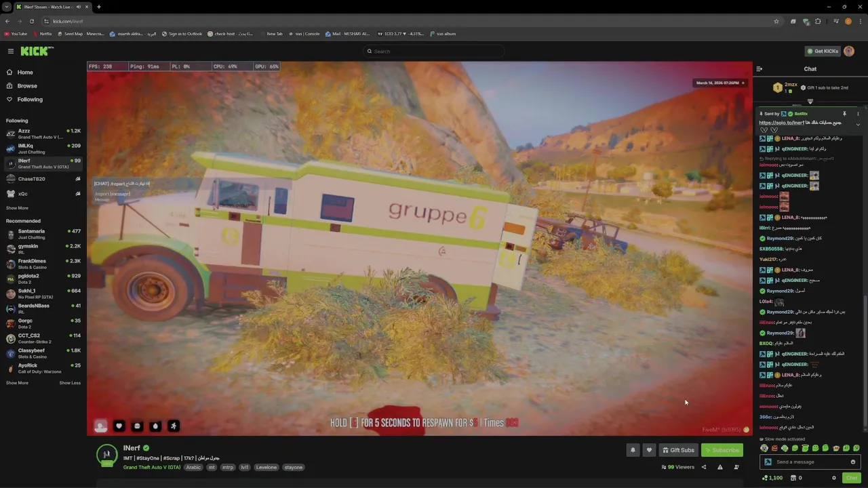This screenshot has height=488, width=868.
Task: Show more followed channels
Action: (17, 208)
